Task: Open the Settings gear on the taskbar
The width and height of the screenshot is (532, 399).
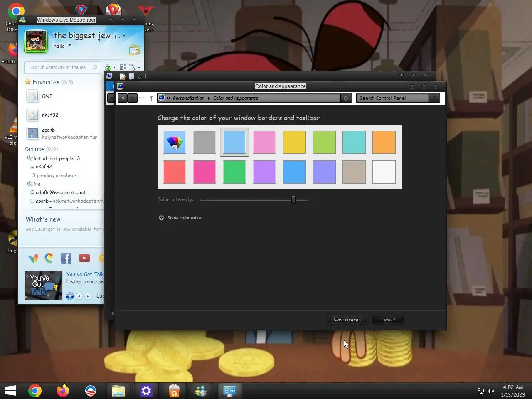Action: pyautogui.click(x=146, y=391)
